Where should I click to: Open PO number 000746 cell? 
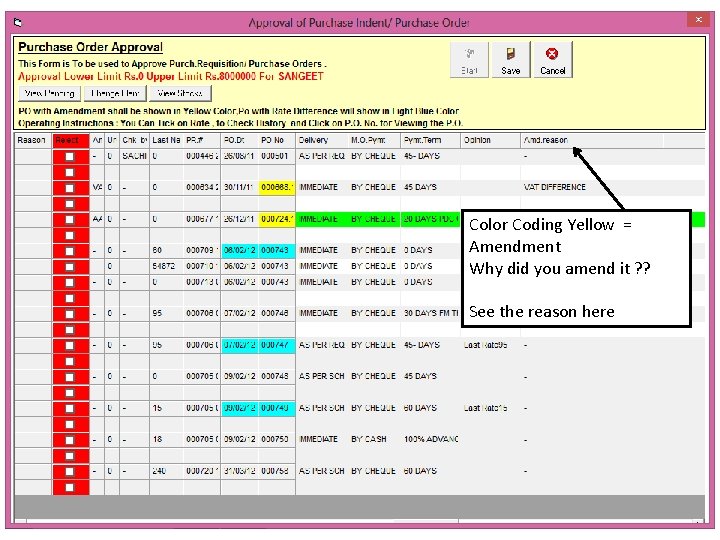(277, 313)
